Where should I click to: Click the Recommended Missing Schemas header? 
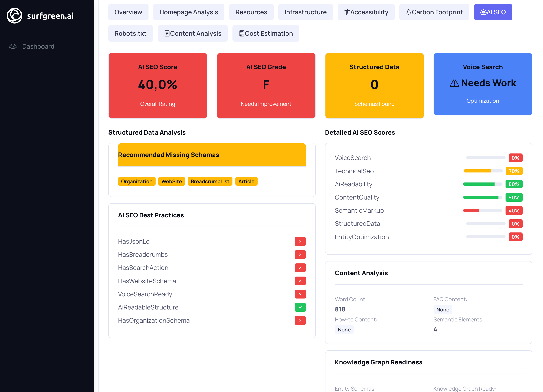[x=212, y=155]
